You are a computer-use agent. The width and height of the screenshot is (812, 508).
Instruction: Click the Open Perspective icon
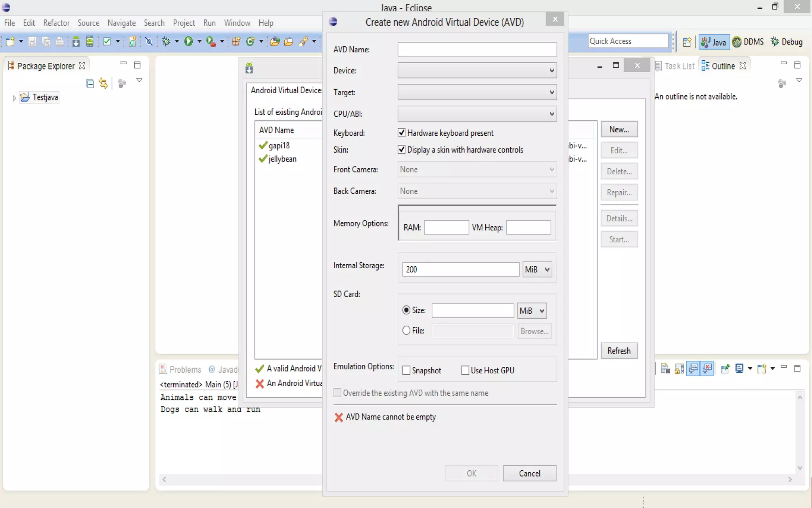(687, 42)
